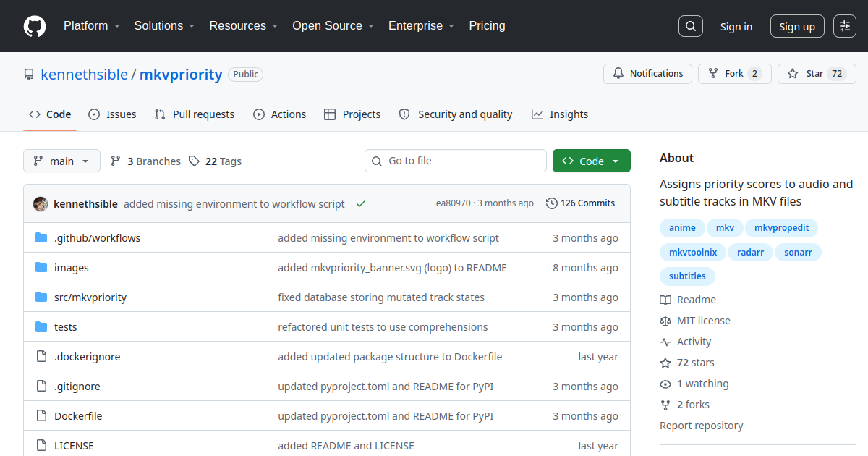This screenshot has height=456, width=868.
Task: Open the mkvpriority repository link
Action: 181,75
